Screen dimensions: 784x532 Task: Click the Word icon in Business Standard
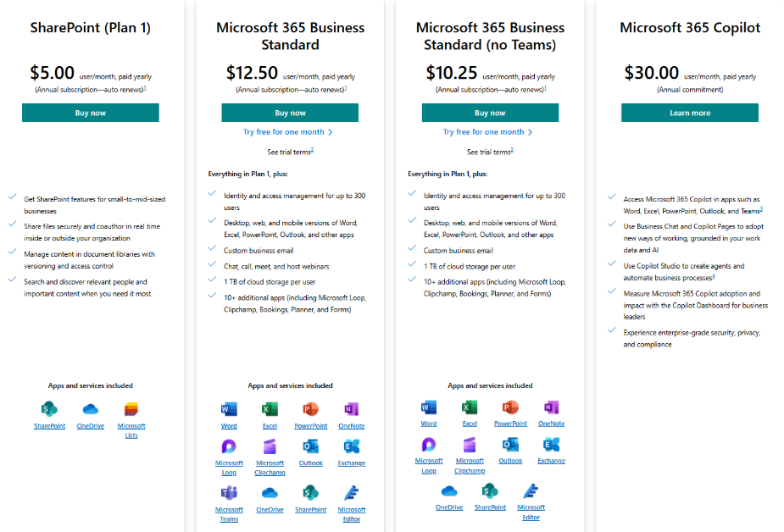tap(229, 410)
